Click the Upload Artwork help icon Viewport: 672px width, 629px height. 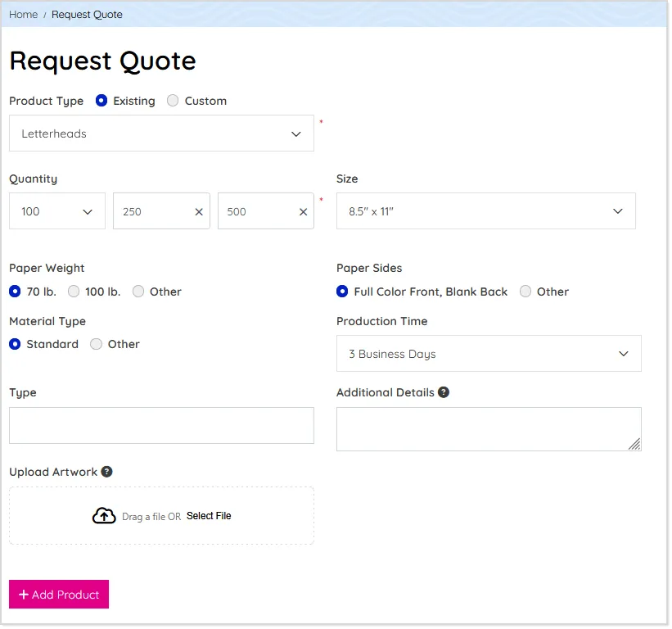(106, 472)
